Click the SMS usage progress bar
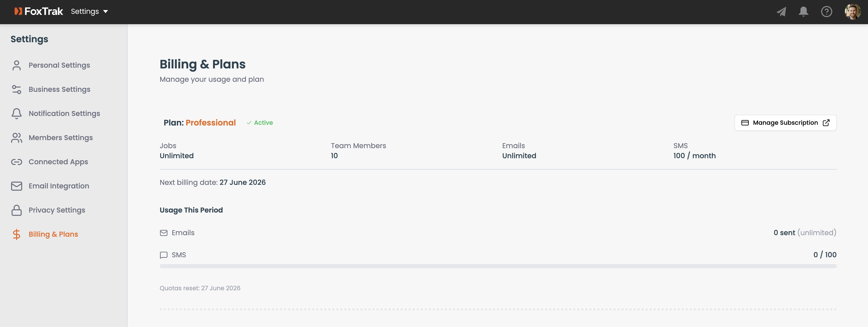Screen dimensions: 868x327 [x=498, y=266]
